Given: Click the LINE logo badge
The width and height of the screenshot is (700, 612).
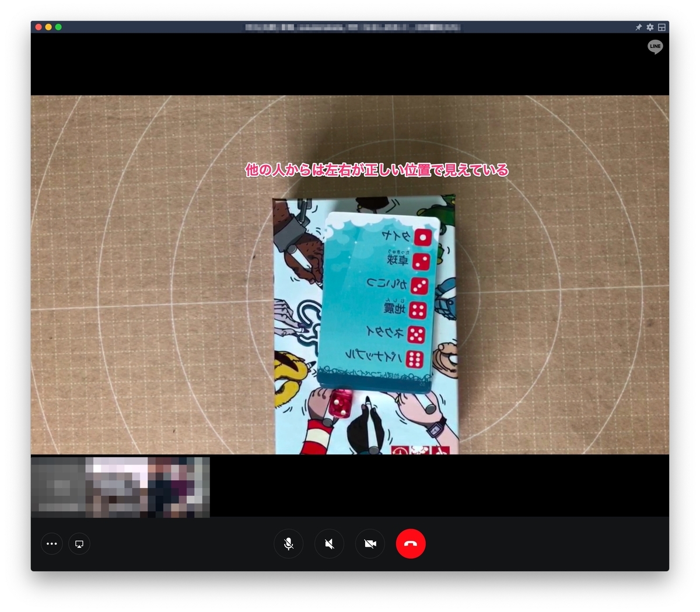Looking at the screenshot, I should coord(655,47).
